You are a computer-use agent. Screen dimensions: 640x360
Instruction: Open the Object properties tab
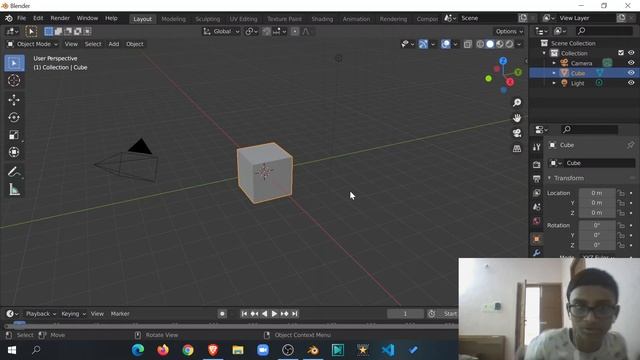537,239
